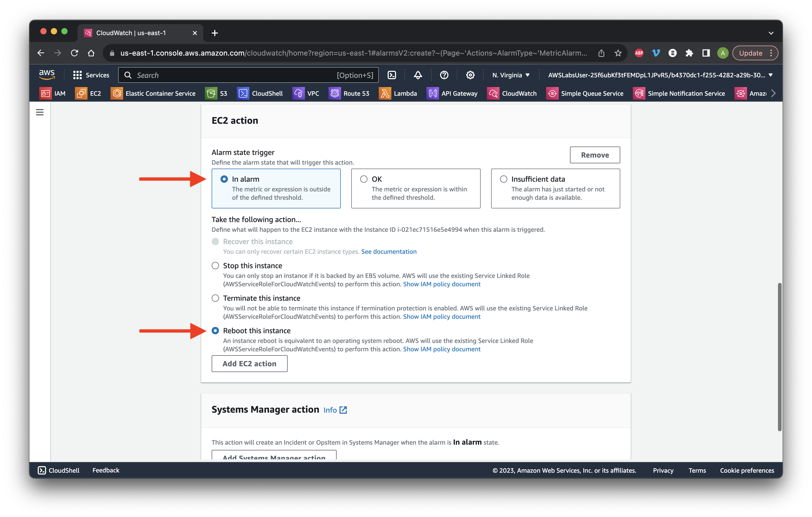812x517 pixels.
Task: Show IAM policy document for Reboot action
Action: (441, 349)
